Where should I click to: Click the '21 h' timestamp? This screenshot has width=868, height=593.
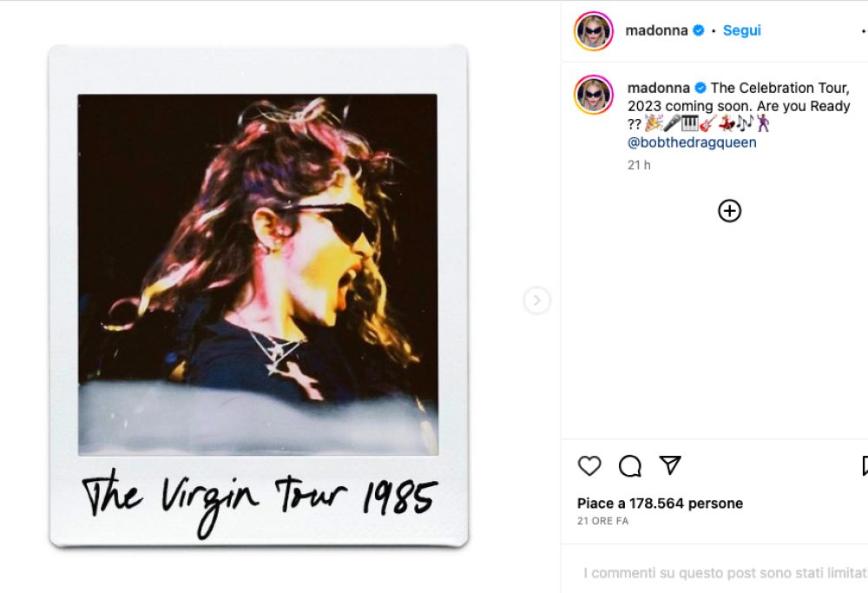point(638,165)
